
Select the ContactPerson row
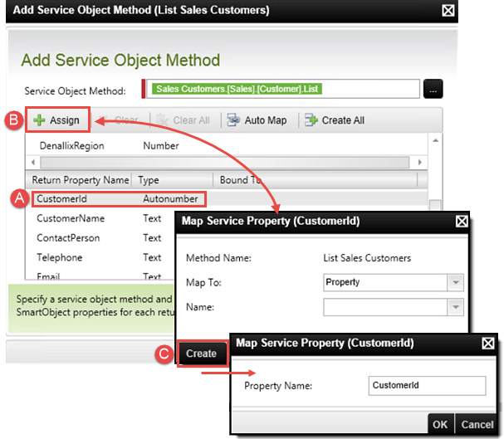[x=100, y=238]
